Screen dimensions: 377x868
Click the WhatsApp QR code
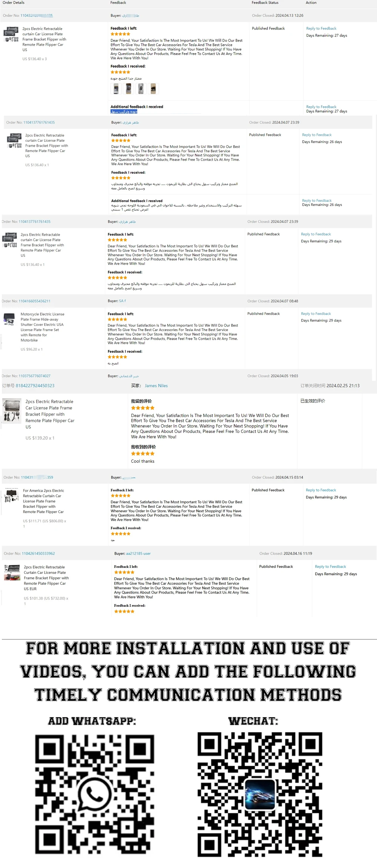tap(95, 795)
